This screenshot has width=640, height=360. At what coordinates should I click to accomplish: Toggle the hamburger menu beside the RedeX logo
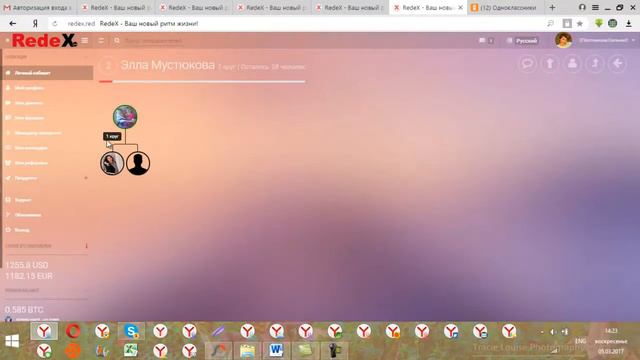tap(85, 40)
